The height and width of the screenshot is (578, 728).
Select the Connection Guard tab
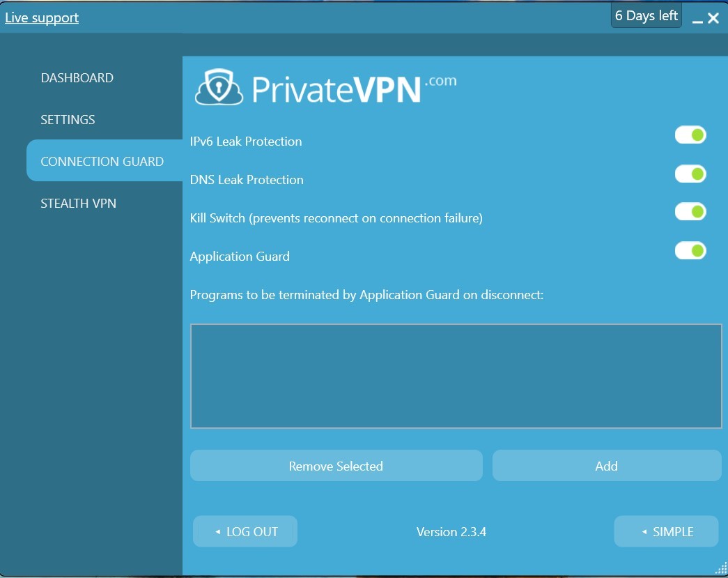(102, 162)
